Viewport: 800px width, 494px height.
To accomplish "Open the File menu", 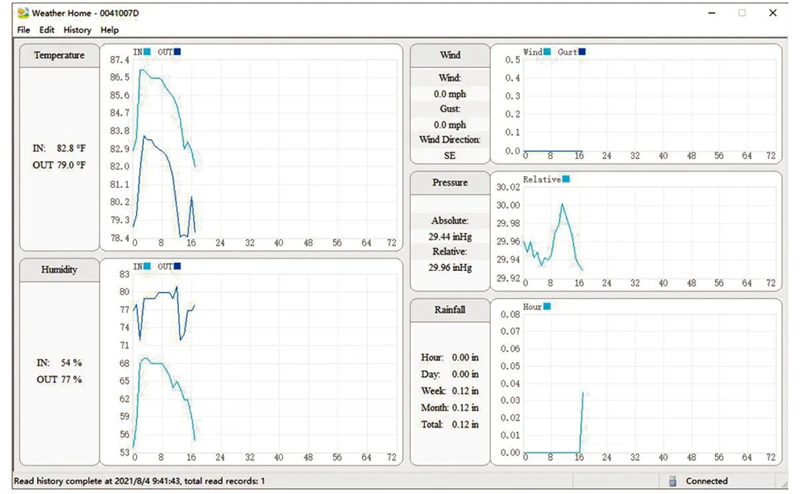I will coord(23,30).
